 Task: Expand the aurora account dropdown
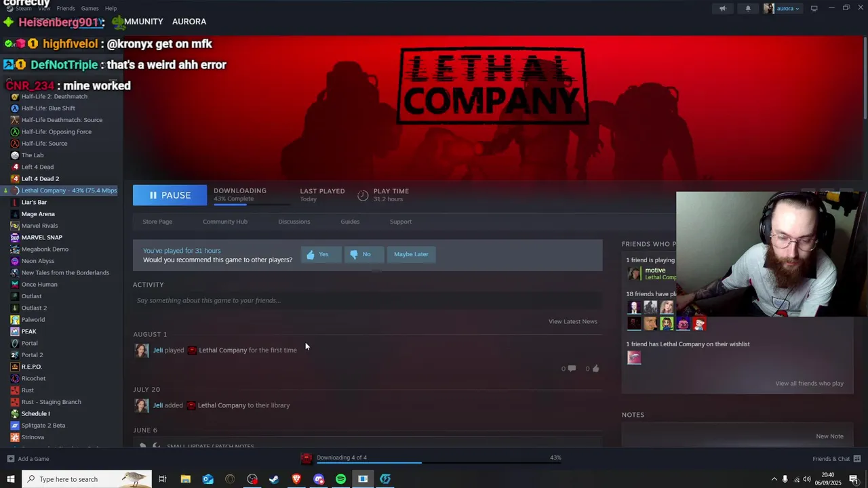(782, 8)
